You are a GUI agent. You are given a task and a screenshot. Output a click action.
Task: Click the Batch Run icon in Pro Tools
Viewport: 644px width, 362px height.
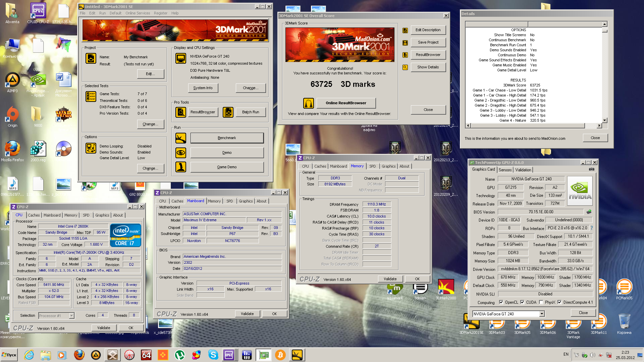[228, 112]
